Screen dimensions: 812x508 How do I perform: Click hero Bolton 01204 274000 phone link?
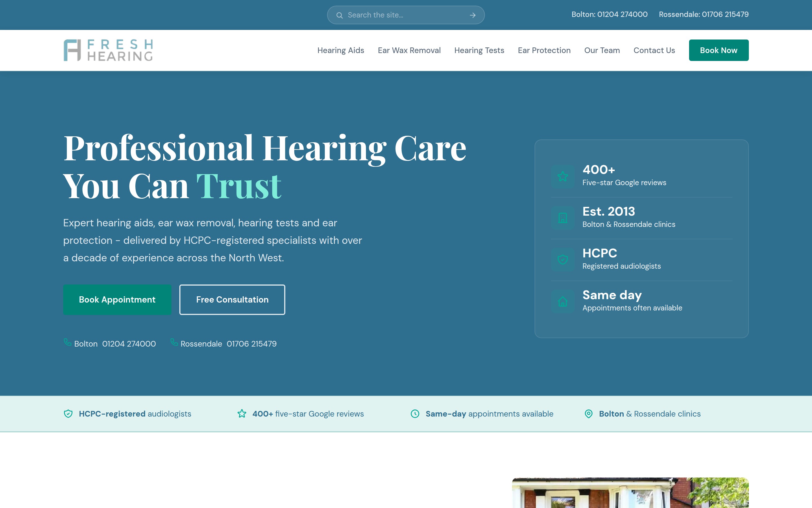(x=110, y=343)
